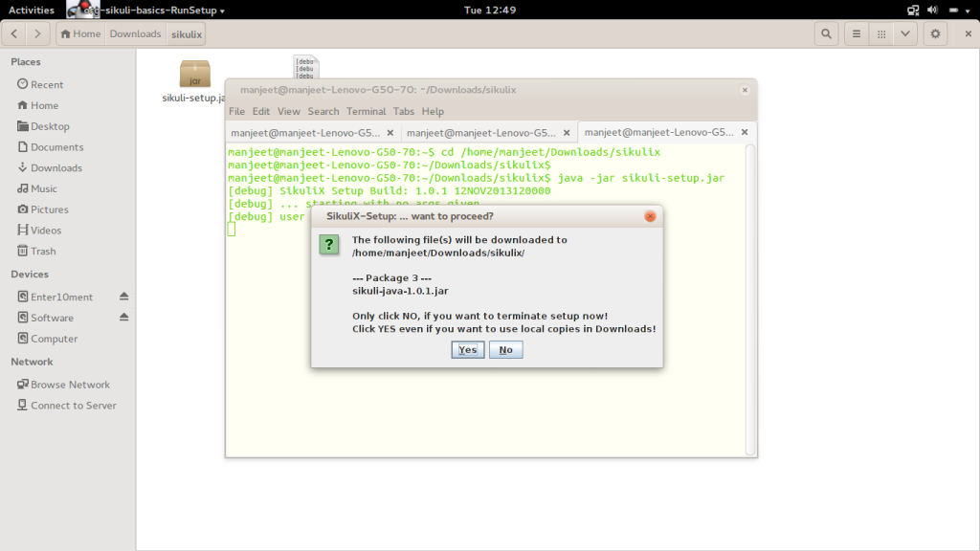
Task: Close the third terminal tab
Action: (745, 132)
